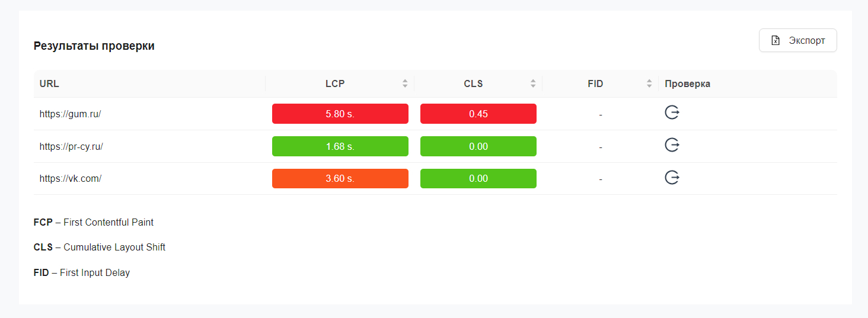The image size is (868, 318).
Task: Click the CLS column header label
Action: [x=473, y=83]
